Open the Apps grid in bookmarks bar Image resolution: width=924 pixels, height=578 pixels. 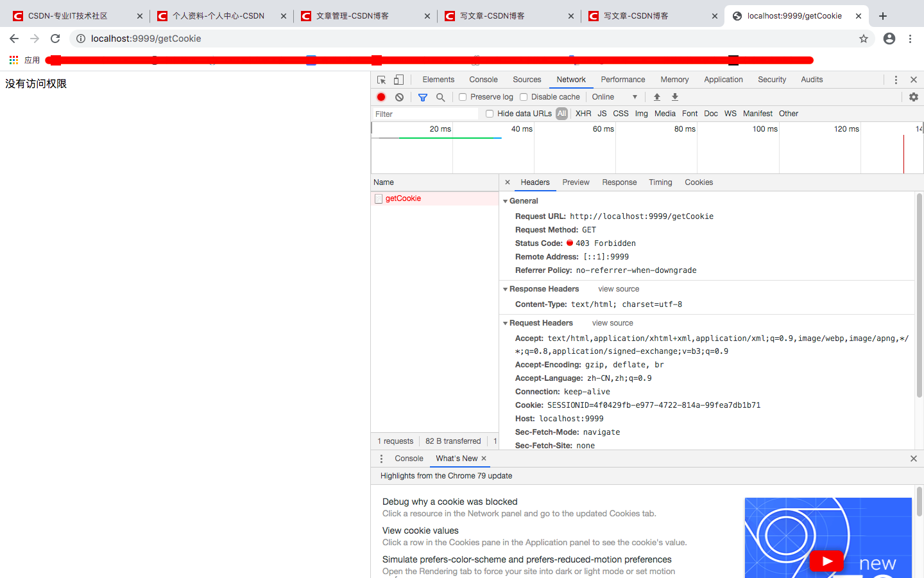click(13, 60)
